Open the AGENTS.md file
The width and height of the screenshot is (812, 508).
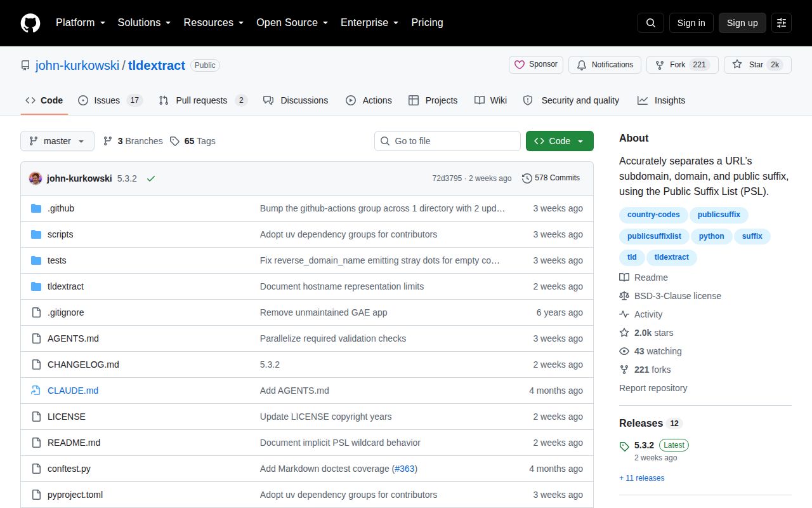[73, 338]
